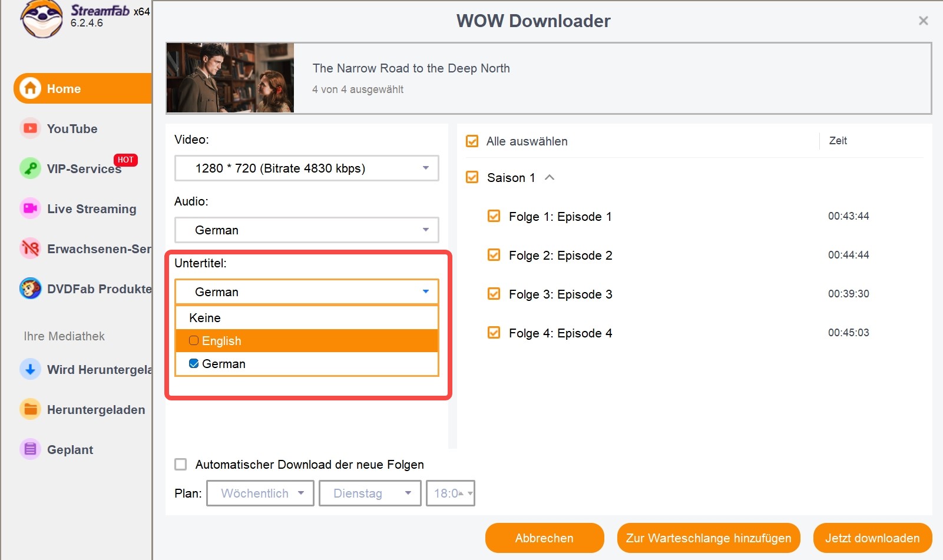Click the Abbrechen button

tap(545, 538)
